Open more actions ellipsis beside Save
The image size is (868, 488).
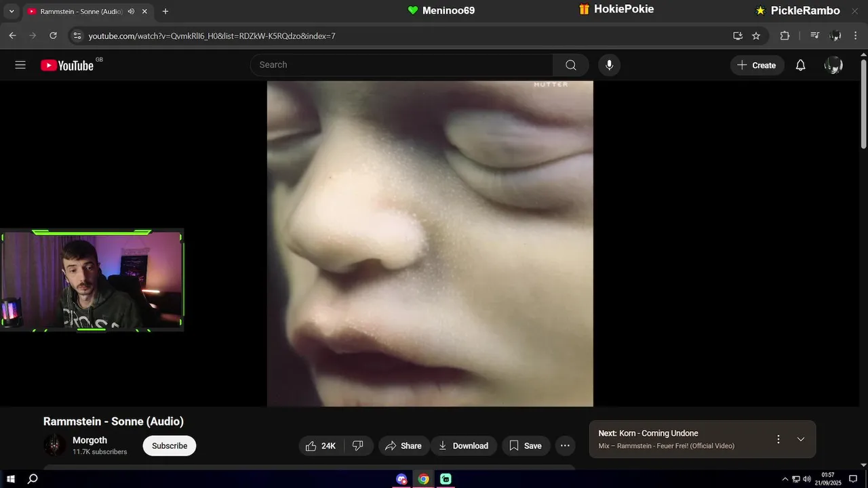(565, 445)
